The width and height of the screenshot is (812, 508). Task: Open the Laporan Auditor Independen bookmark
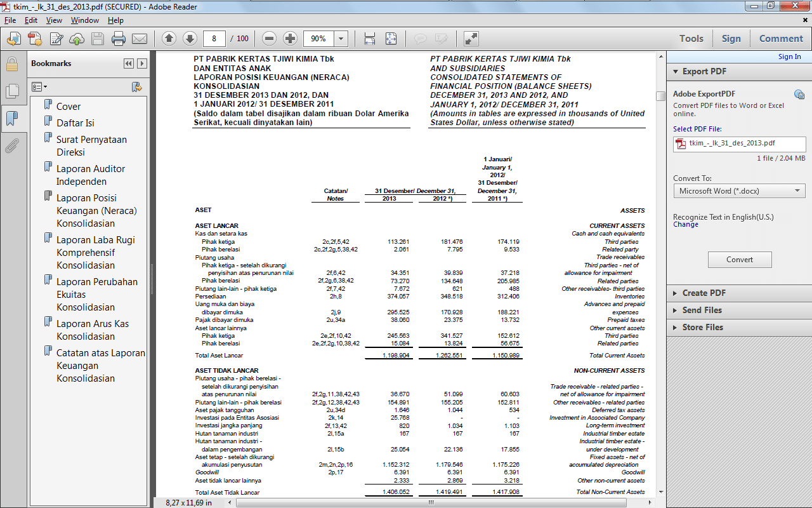[x=91, y=175]
